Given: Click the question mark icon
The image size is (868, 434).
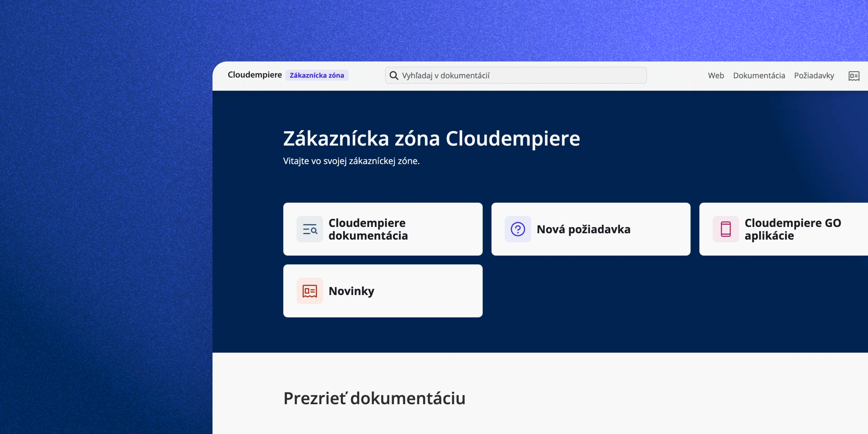Looking at the screenshot, I should pos(518,229).
